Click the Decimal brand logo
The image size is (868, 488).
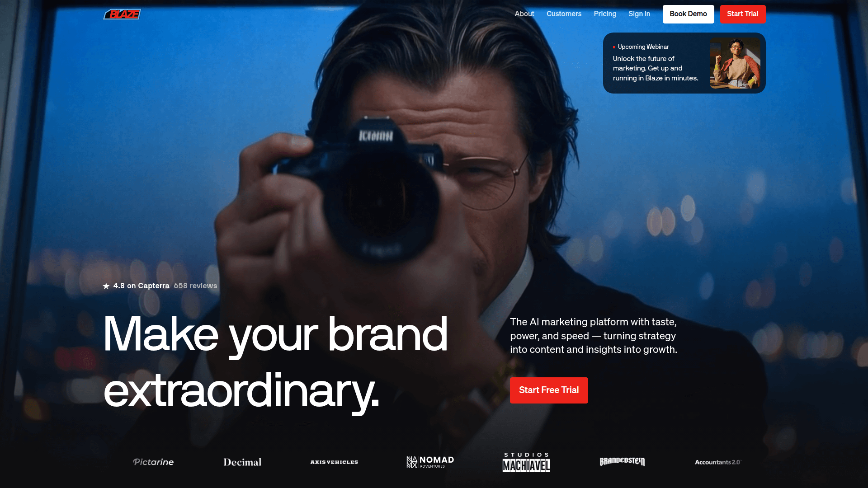(x=242, y=462)
